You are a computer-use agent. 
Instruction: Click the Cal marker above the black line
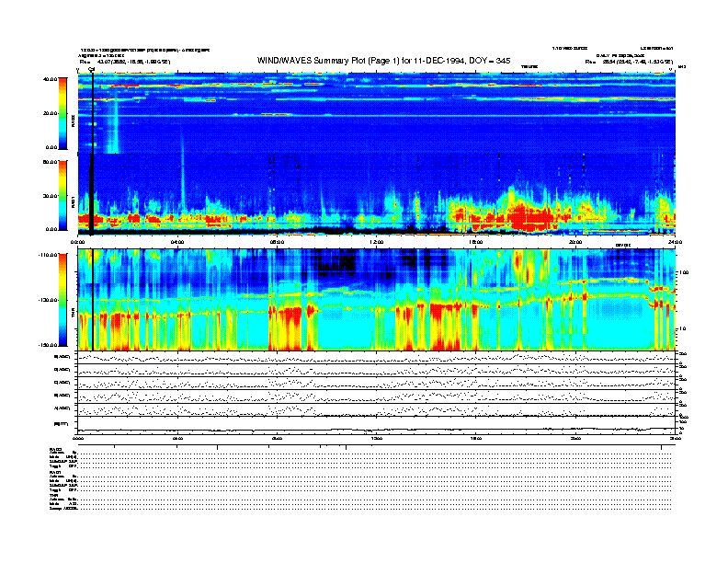pyautogui.click(x=92, y=69)
